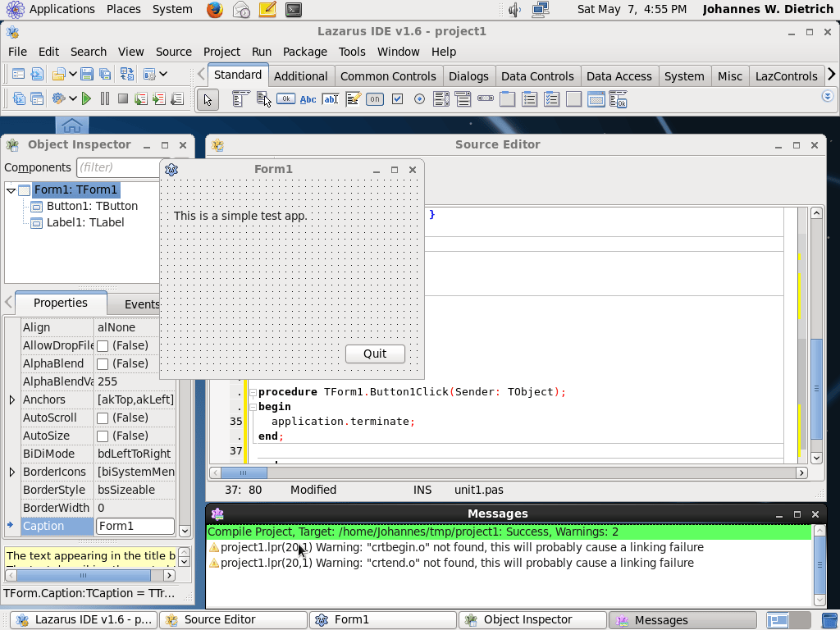The height and width of the screenshot is (630, 840).
Task: Show more component palette tabs to the right
Action: [832, 74]
